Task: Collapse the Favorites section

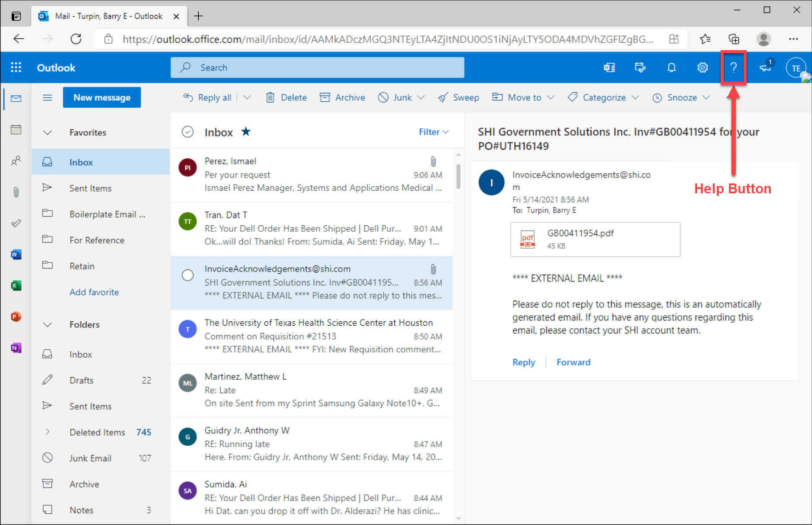Action: tap(48, 133)
